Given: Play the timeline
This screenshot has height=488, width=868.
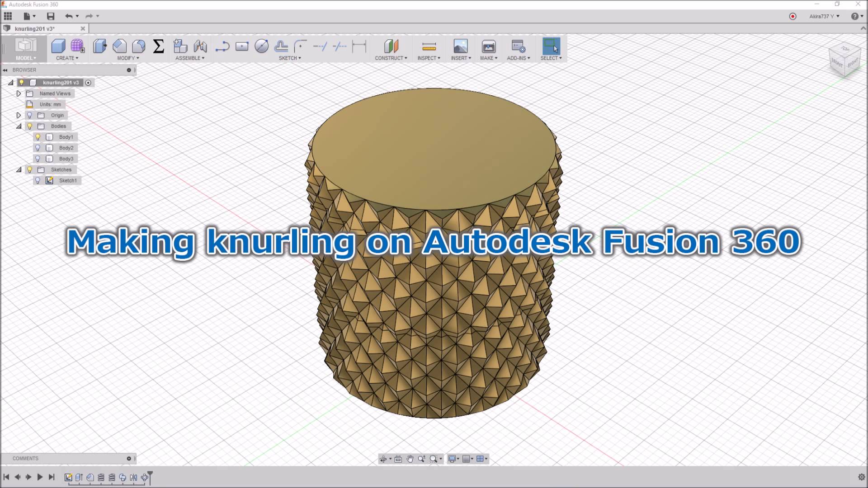Looking at the screenshot, I should (x=40, y=477).
